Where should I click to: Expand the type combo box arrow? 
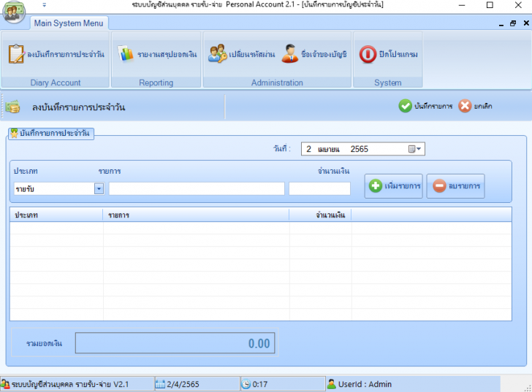pos(99,189)
